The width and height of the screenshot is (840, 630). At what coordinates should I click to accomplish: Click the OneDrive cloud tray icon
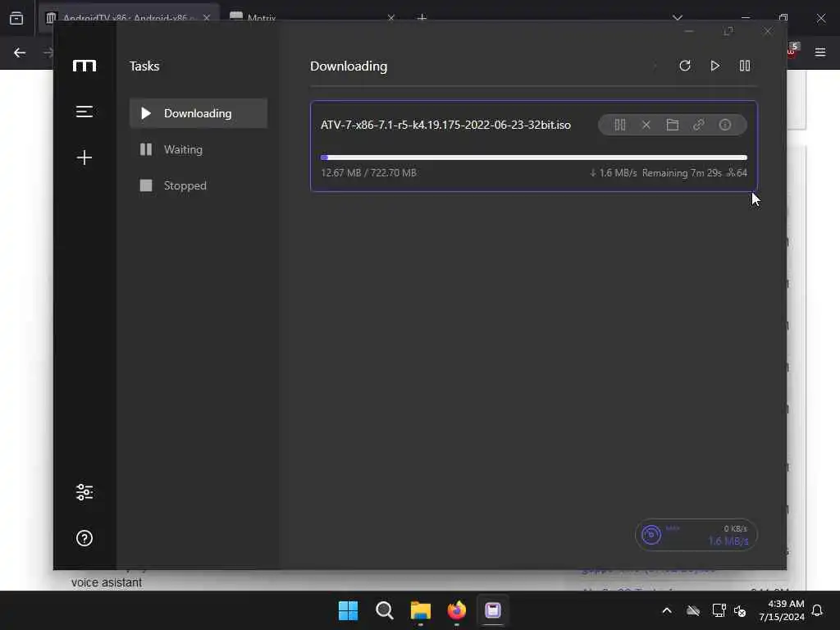point(693,610)
